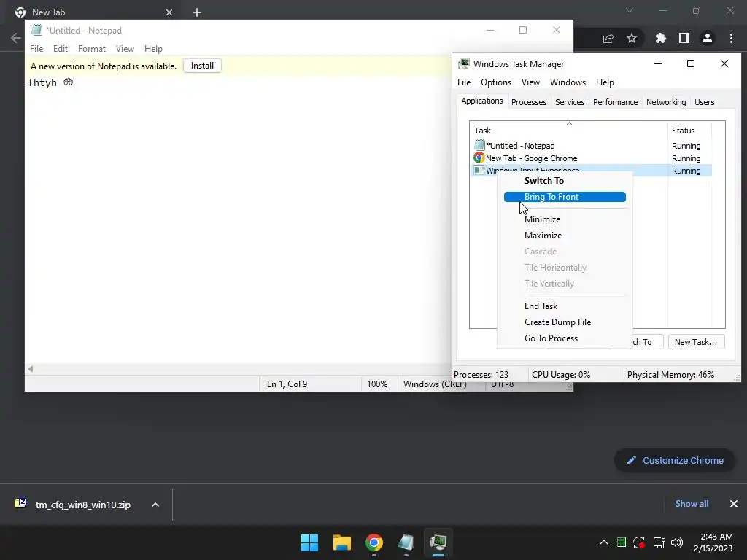
Task: Select the Applications tab
Action: pos(482,101)
